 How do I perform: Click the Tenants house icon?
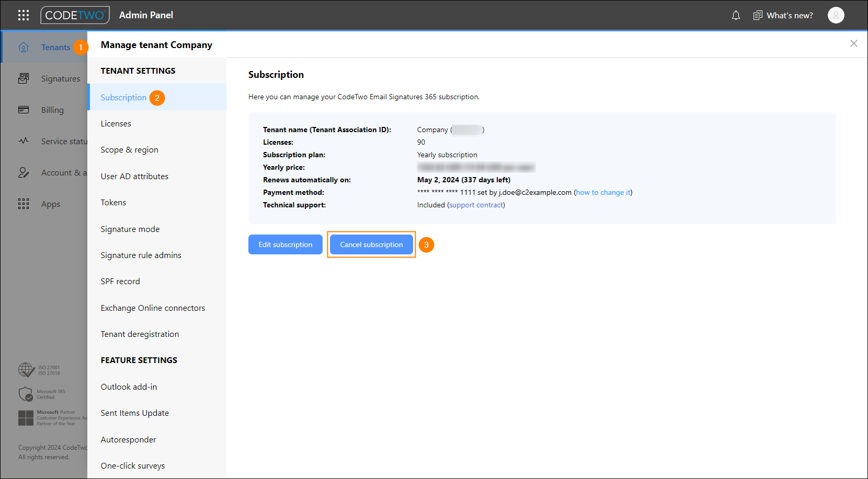tap(24, 47)
